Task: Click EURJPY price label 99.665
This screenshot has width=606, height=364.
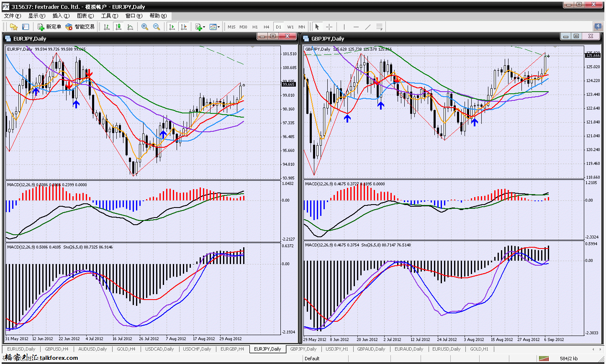Action: point(289,85)
